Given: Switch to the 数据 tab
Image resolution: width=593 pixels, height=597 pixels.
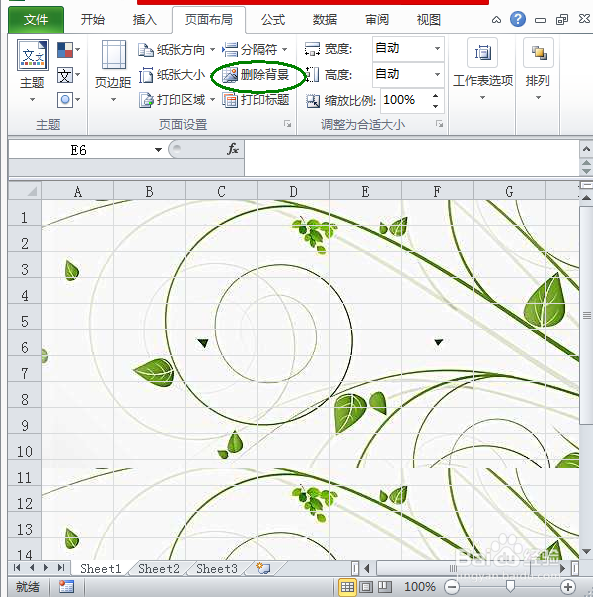Looking at the screenshot, I should 325,19.
